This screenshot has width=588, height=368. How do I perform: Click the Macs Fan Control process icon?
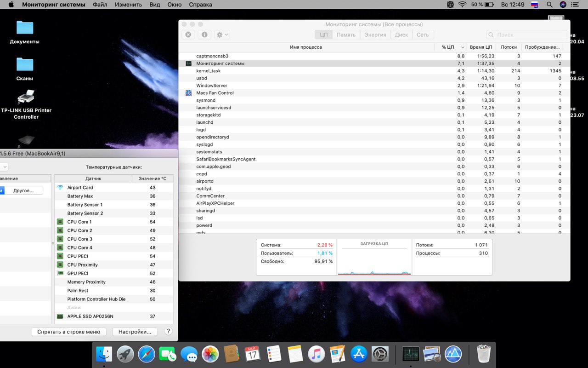188,93
